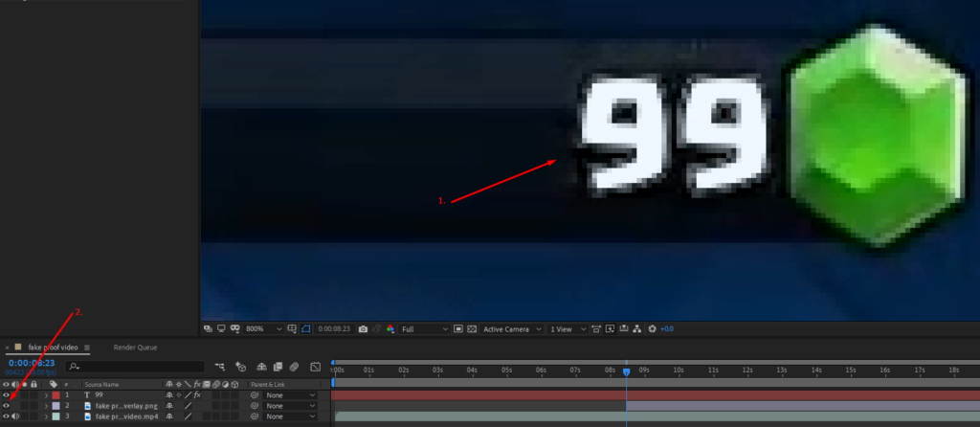Screen dimensions: 980x427
Task: Hide the 99 text layer
Action: click(x=7, y=395)
